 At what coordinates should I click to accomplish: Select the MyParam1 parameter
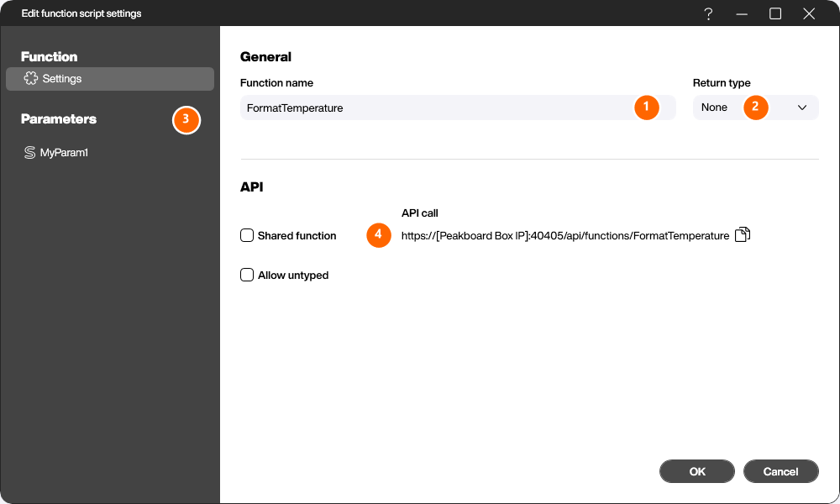click(x=55, y=153)
